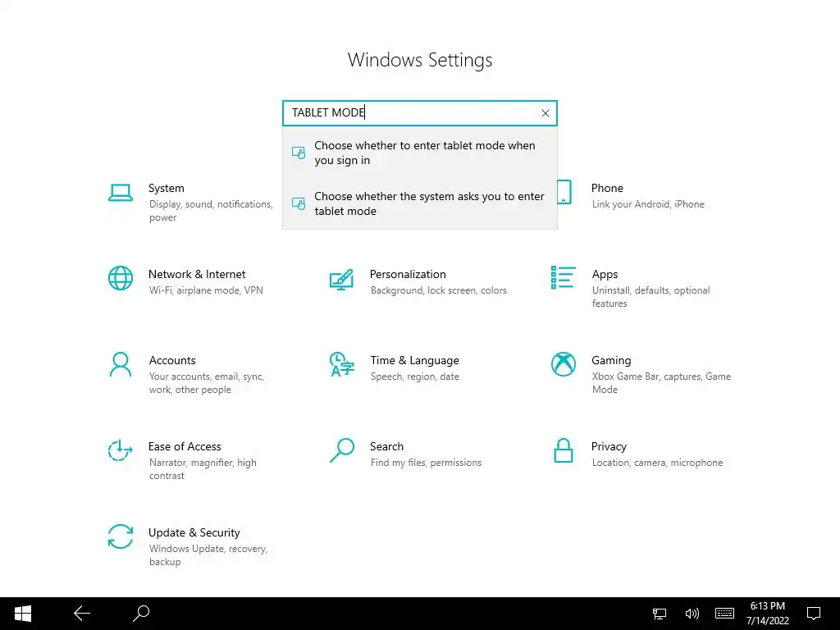Viewport: 840px width, 630px height.
Task: Open the Action Center notification icon
Action: 814,614
